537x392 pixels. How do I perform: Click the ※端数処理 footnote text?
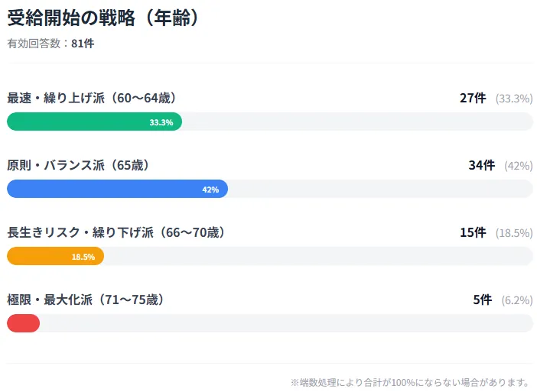tap(410, 382)
